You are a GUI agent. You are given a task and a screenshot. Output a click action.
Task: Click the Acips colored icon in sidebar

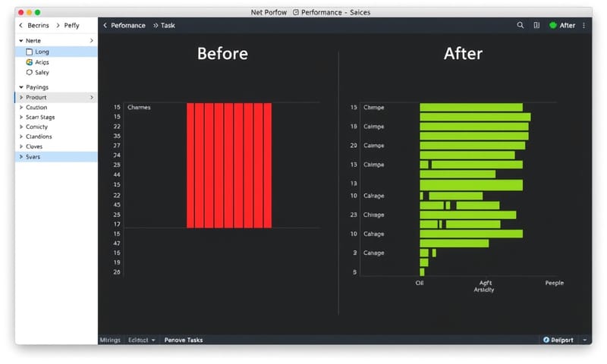pos(30,62)
